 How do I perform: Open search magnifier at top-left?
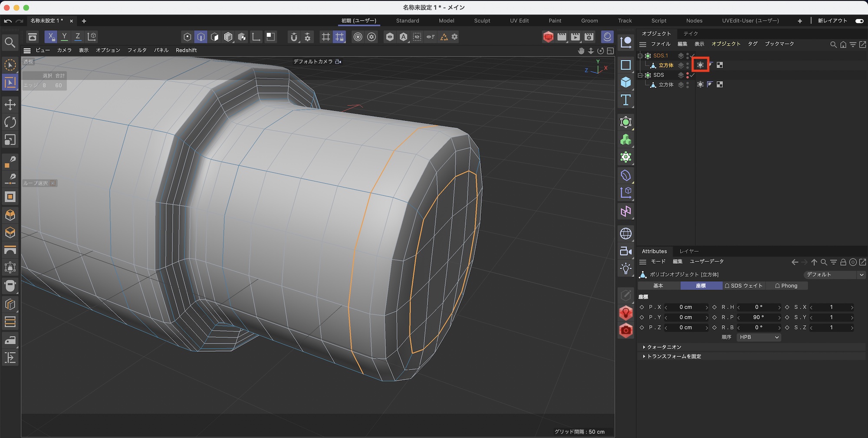click(x=10, y=43)
